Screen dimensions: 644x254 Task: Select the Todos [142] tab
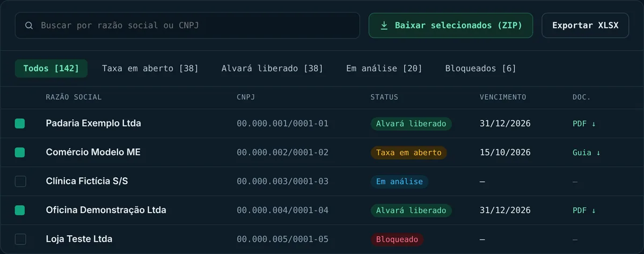point(51,68)
